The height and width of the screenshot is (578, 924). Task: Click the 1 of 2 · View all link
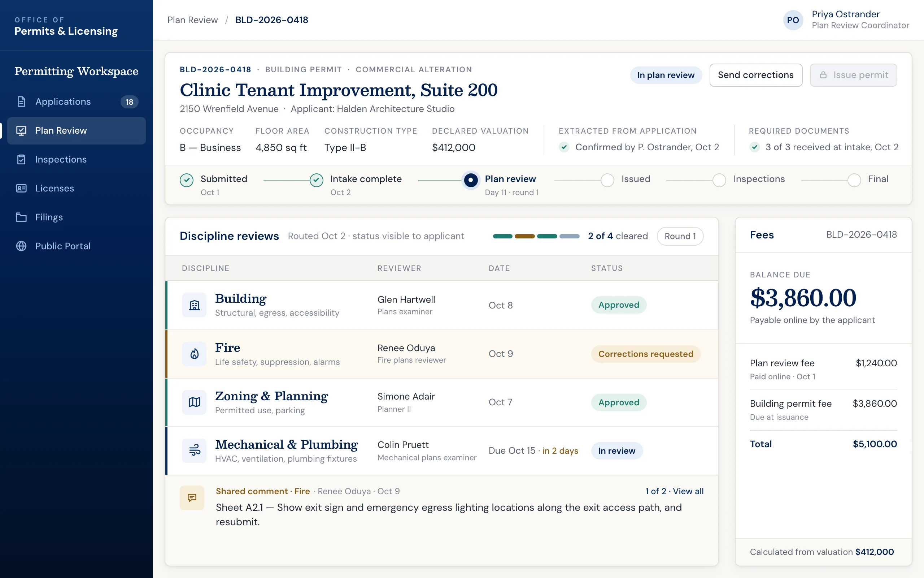pyautogui.click(x=674, y=491)
